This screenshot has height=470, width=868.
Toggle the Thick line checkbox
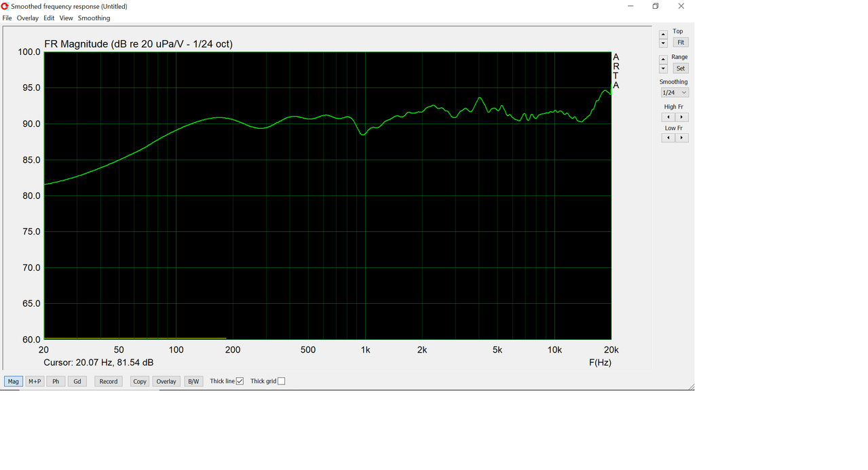[x=240, y=381]
